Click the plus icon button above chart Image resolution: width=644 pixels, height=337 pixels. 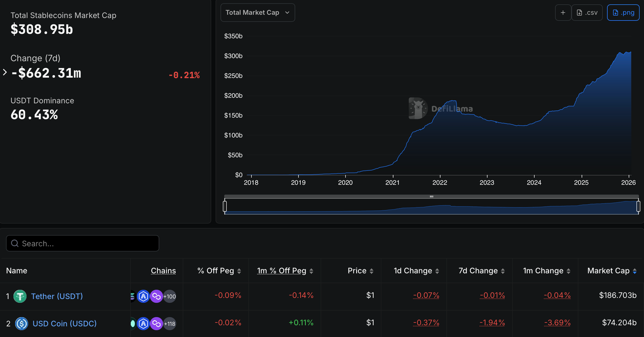tap(563, 12)
